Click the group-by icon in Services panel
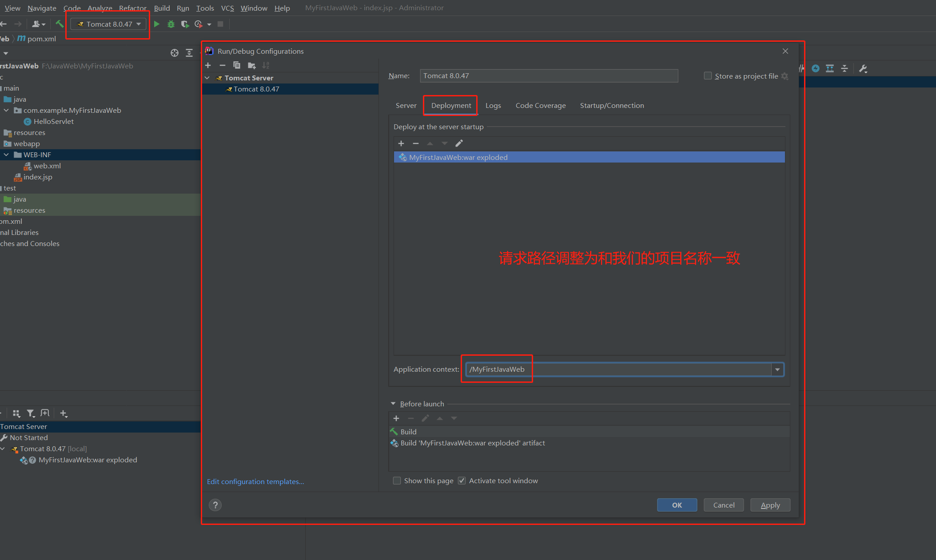This screenshot has width=936, height=560. (x=16, y=413)
